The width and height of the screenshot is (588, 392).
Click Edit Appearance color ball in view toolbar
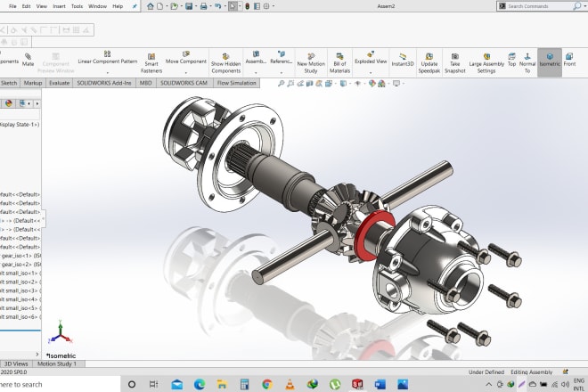[x=372, y=83]
